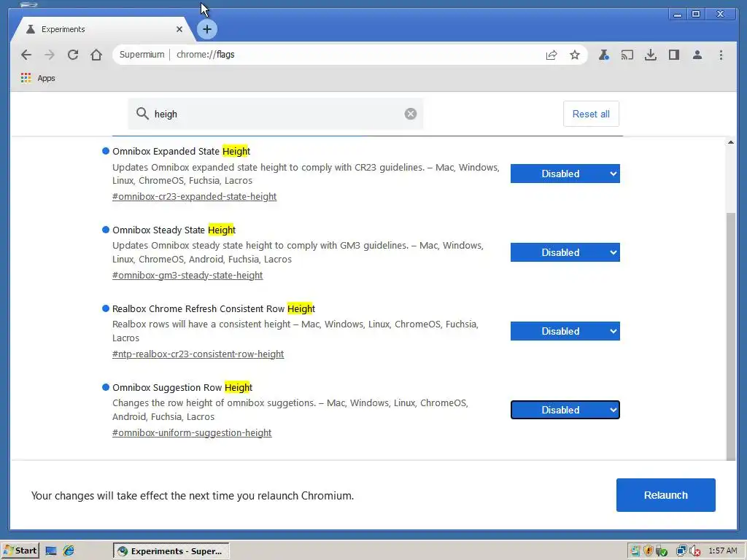The image size is (747, 560).
Task: Click the scrollbar up arrow in the flags list
Action: pos(731,142)
